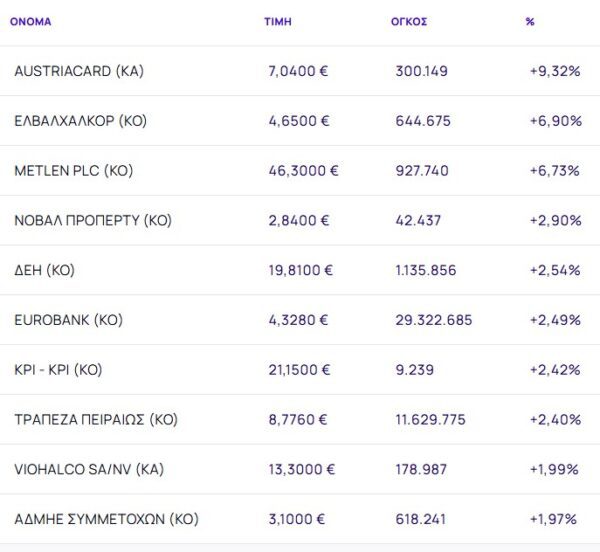Click the ΔΕΗ price 19,8100 €
The image size is (600, 552).
(x=301, y=270)
